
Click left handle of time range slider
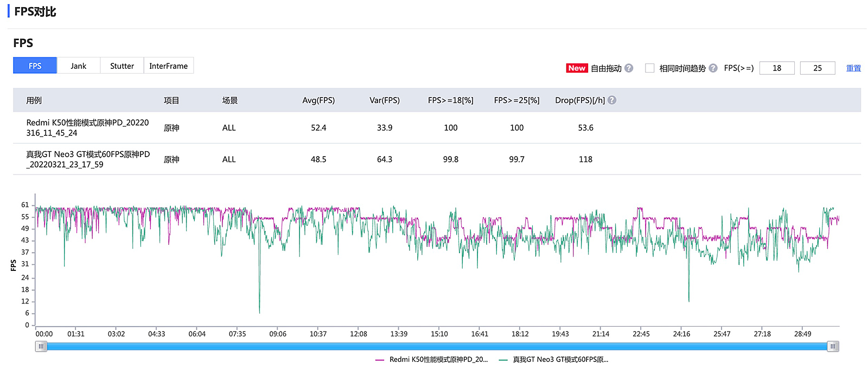coord(41,346)
